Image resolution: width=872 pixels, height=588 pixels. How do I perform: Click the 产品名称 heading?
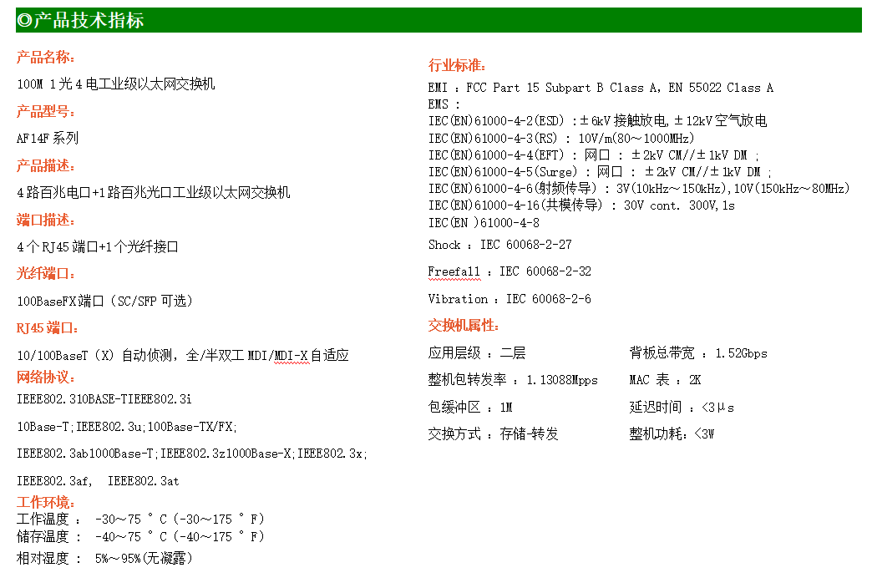pyautogui.click(x=46, y=58)
